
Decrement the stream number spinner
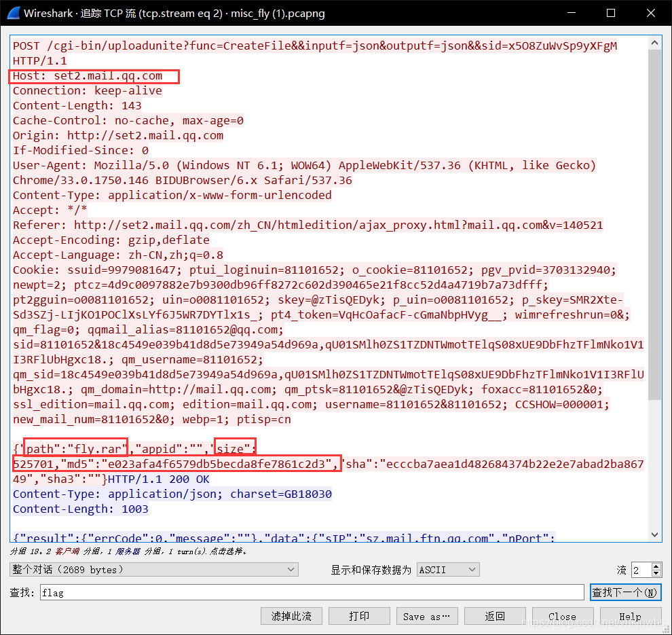tap(656, 573)
